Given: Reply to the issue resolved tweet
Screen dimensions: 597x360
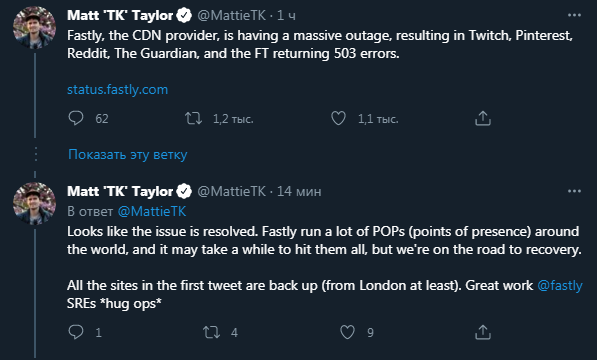Looking at the screenshot, I should pos(76,332).
